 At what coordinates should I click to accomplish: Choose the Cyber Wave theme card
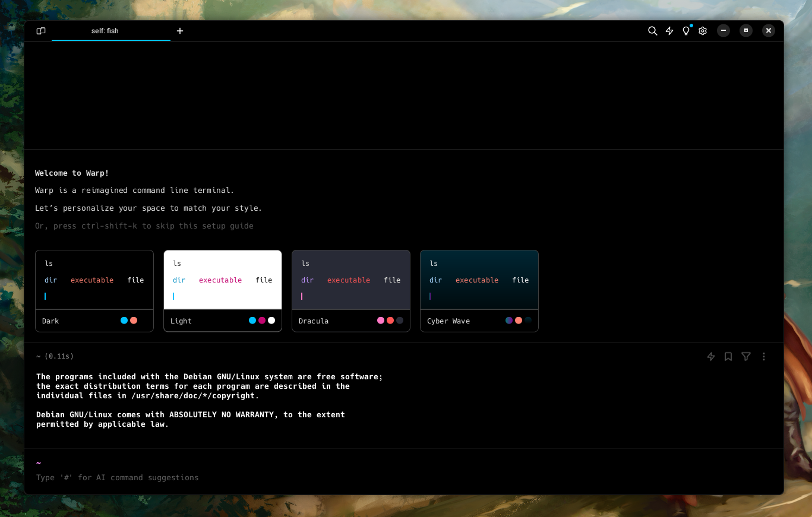[x=479, y=291]
